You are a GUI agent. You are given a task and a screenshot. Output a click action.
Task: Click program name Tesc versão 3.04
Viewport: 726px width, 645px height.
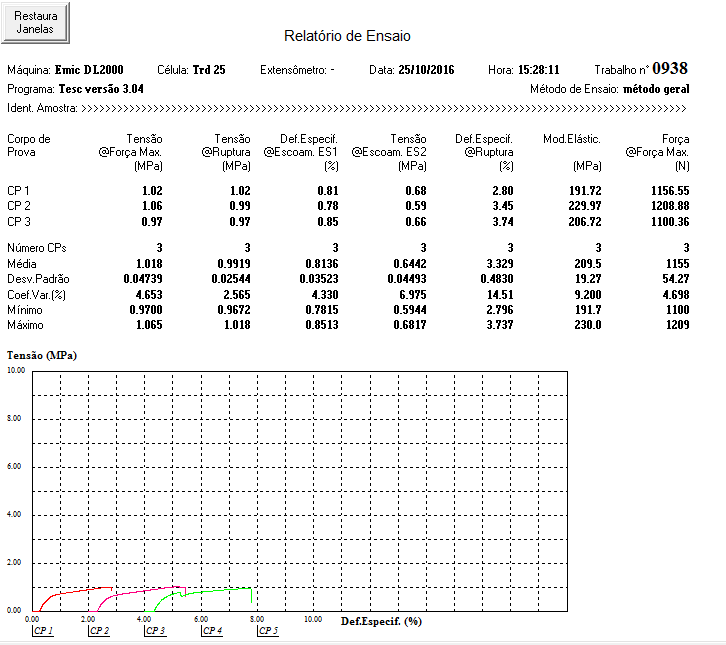tap(101, 89)
